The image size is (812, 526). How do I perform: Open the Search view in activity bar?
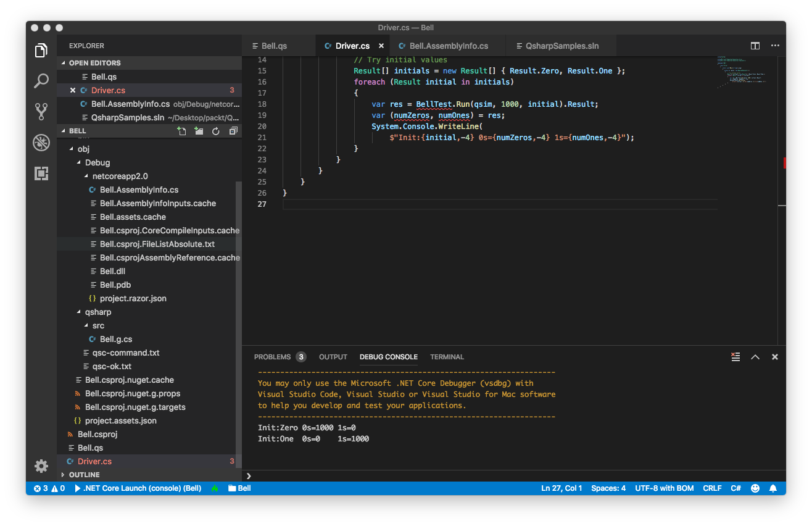[x=41, y=80]
